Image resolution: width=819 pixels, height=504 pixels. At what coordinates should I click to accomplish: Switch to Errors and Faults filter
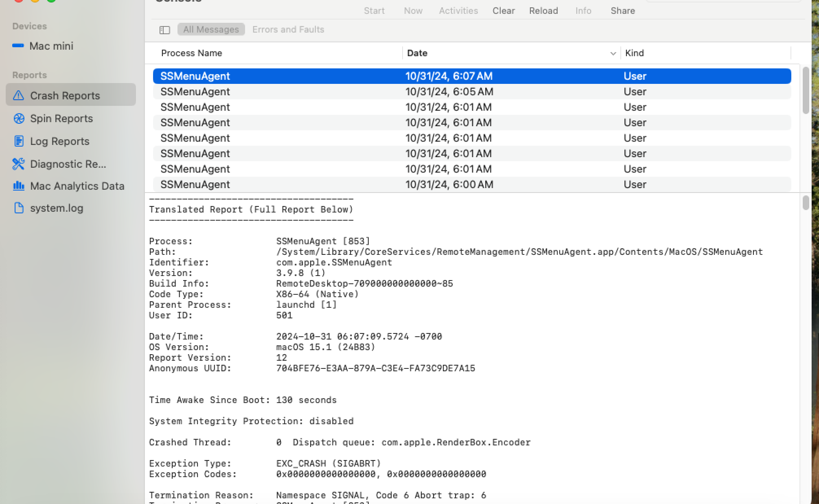coord(288,29)
